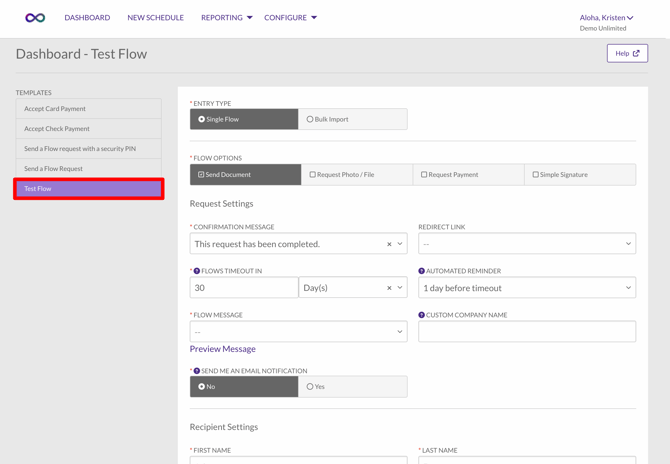Viewport: 670px width, 464px height.
Task: Click the infinity logo icon
Action: click(35, 18)
